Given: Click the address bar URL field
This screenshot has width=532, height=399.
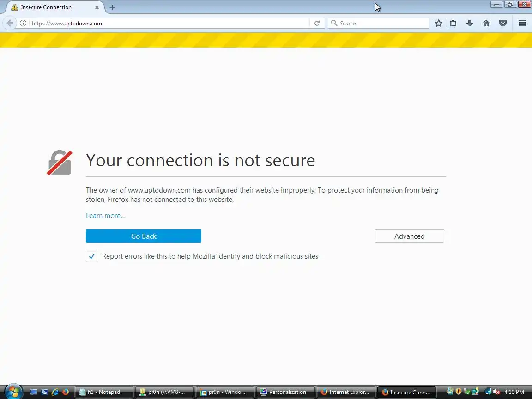Looking at the screenshot, I should pyautogui.click(x=169, y=23).
